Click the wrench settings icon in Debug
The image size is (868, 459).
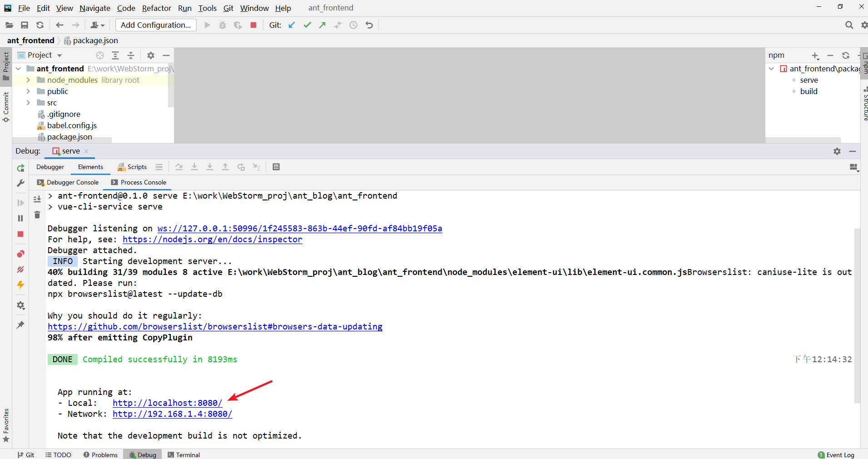(20, 183)
